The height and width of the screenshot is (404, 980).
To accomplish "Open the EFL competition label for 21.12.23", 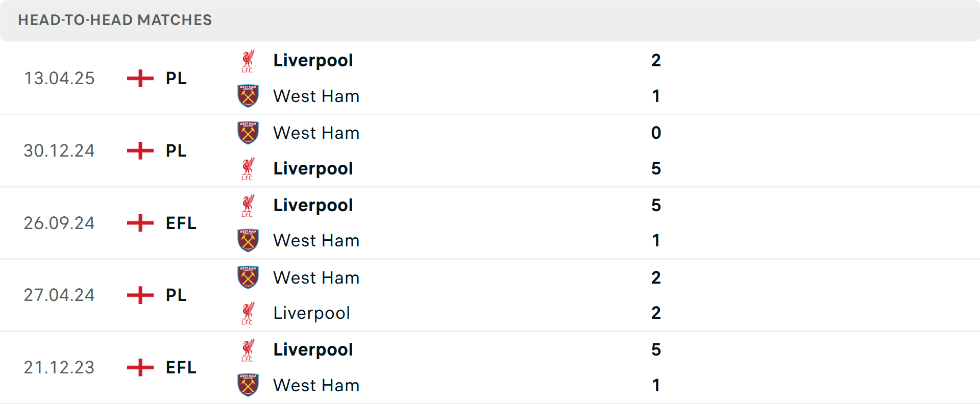I will pyautogui.click(x=181, y=367).
